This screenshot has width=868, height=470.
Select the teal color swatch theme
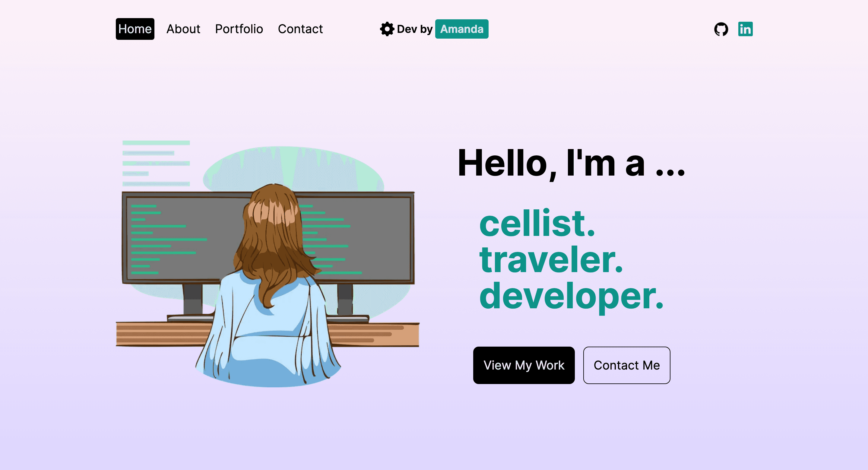click(x=461, y=29)
